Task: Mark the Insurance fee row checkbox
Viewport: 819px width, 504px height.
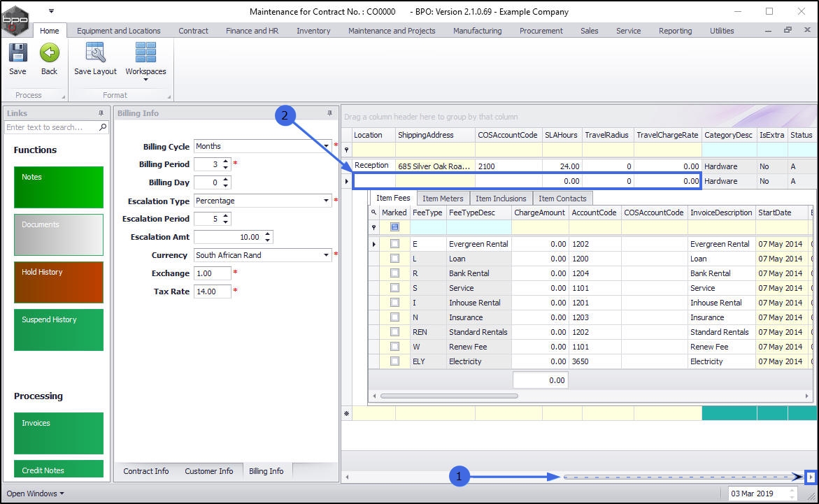Action: (x=394, y=317)
